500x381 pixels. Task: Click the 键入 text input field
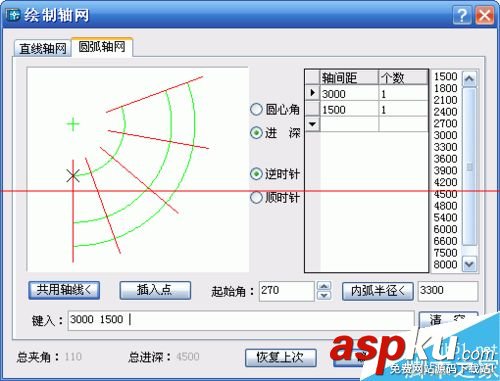[241, 320]
